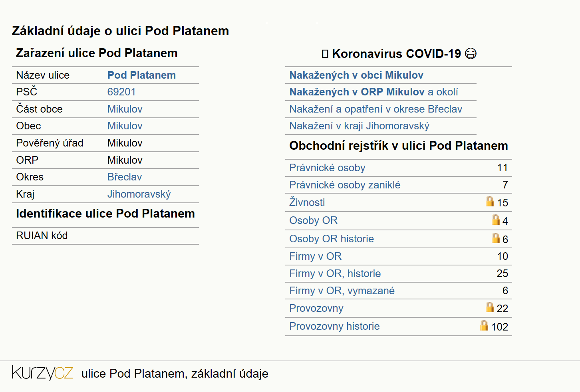
Task: Follow the Mikulov link in Část obce row
Action: pos(125,109)
